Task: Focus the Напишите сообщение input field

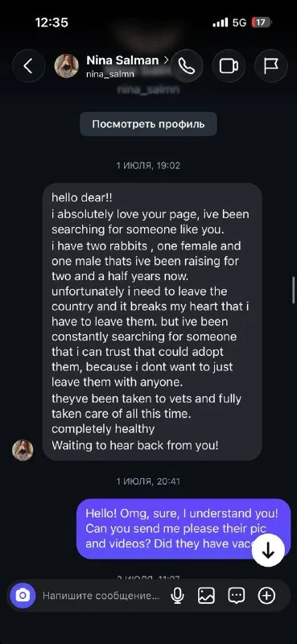Action: (101, 595)
